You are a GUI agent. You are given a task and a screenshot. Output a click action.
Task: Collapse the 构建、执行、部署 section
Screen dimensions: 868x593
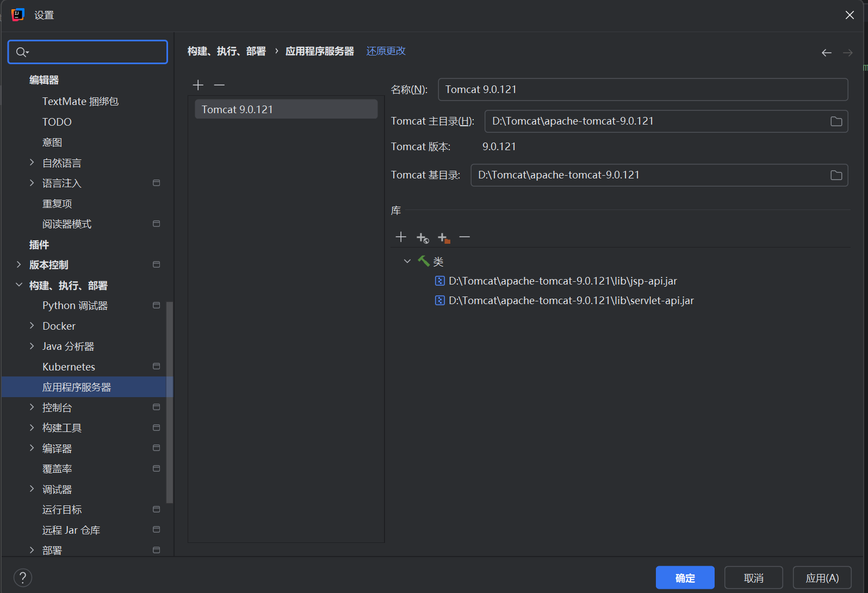(x=18, y=285)
